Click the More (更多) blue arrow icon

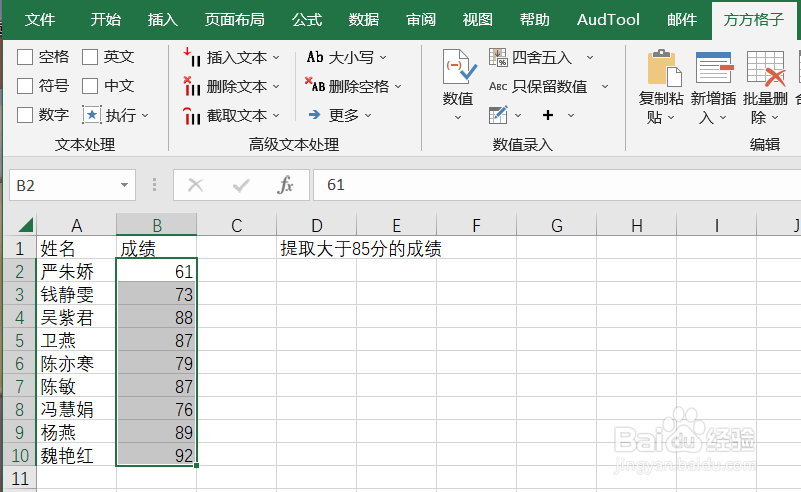pyautogui.click(x=315, y=115)
